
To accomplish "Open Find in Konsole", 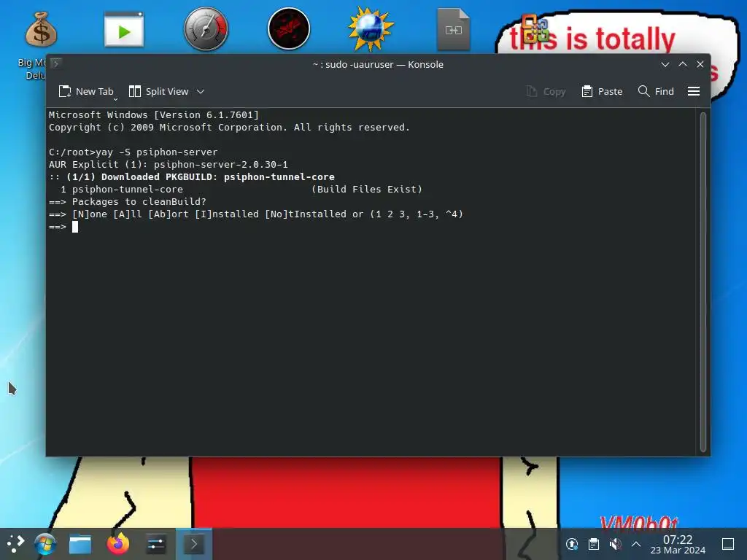I will point(656,91).
